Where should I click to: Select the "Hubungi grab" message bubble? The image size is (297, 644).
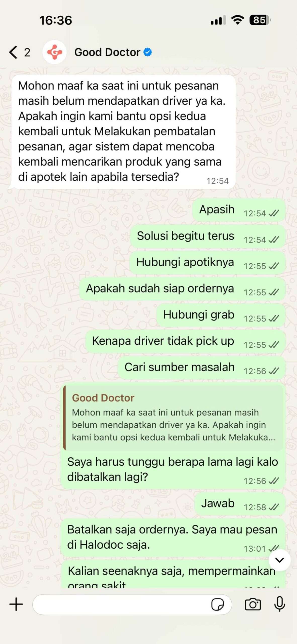(221, 315)
